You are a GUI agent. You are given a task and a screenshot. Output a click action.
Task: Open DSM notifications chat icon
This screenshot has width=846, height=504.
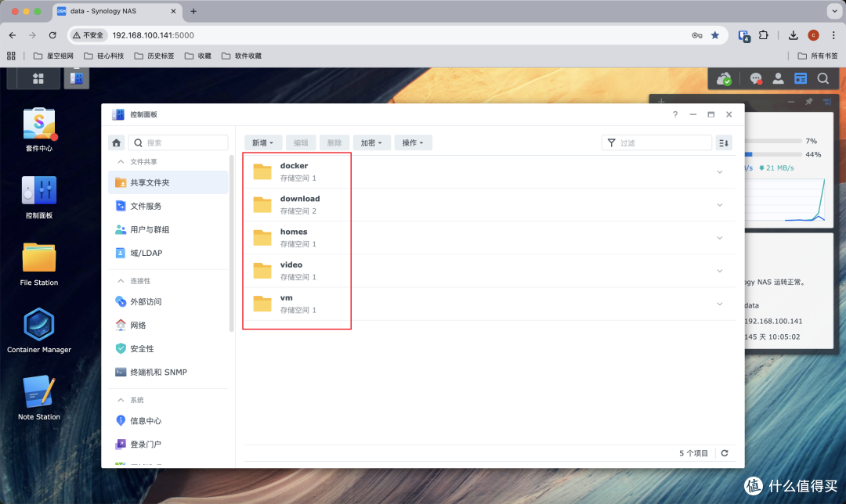[x=756, y=79]
